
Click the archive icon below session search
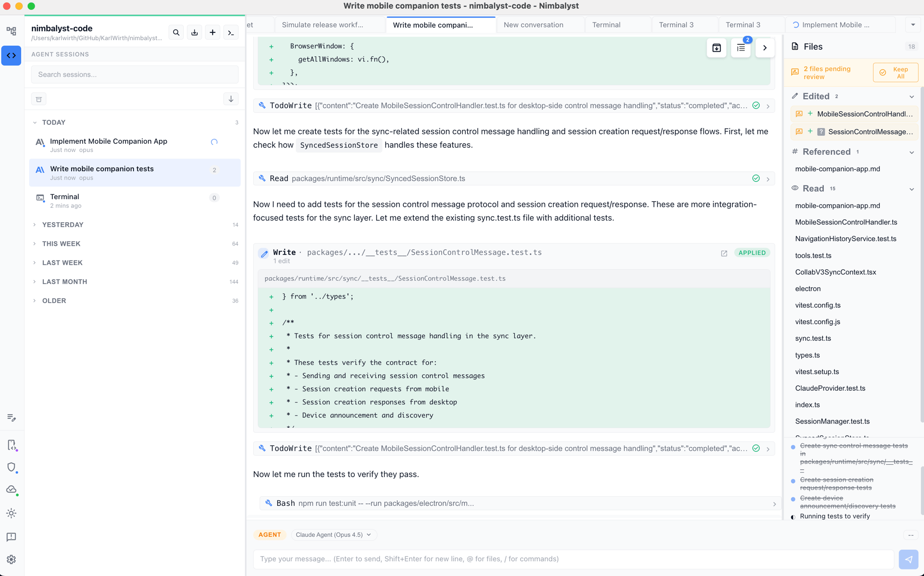39,99
